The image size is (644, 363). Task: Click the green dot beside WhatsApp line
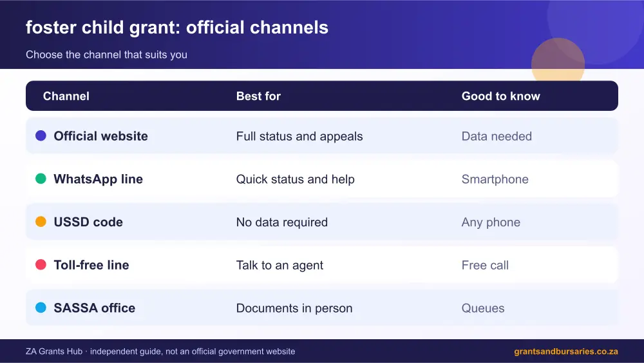[41, 179]
